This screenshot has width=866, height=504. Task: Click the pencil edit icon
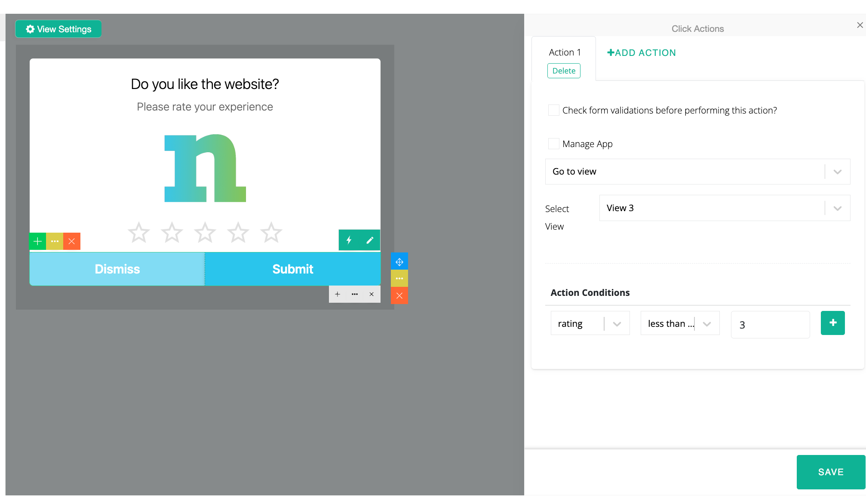point(370,240)
